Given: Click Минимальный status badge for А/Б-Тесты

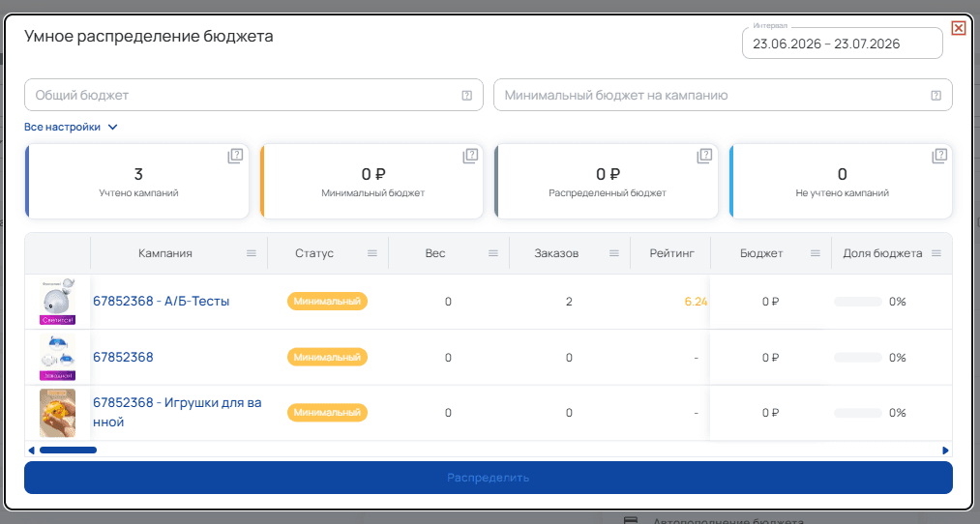Looking at the screenshot, I should point(327,301).
